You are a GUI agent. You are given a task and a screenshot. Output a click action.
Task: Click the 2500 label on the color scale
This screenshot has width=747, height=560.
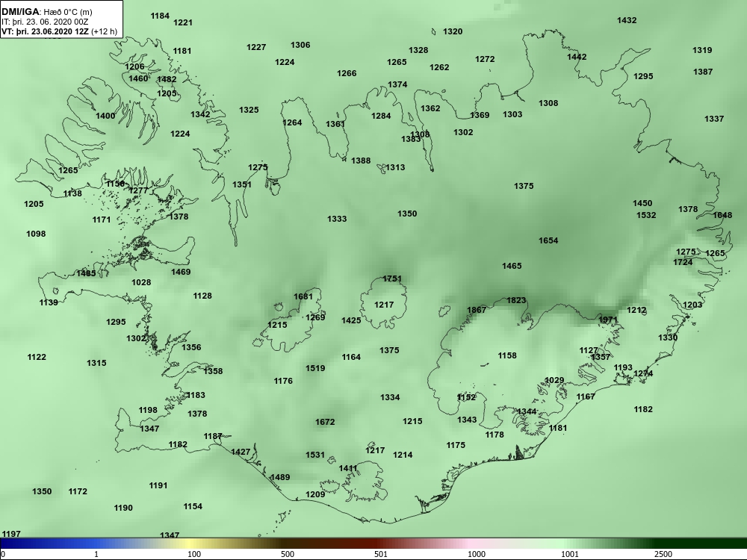click(x=663, y=554)
